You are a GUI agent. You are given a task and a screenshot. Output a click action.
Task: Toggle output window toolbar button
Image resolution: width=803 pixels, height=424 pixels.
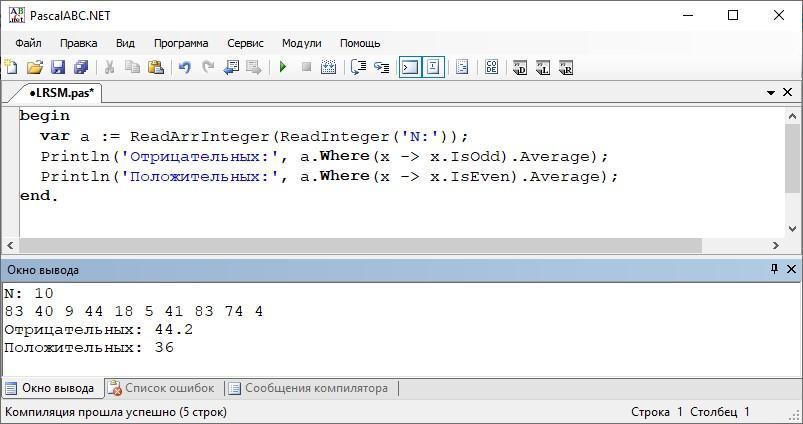(410, 67)
